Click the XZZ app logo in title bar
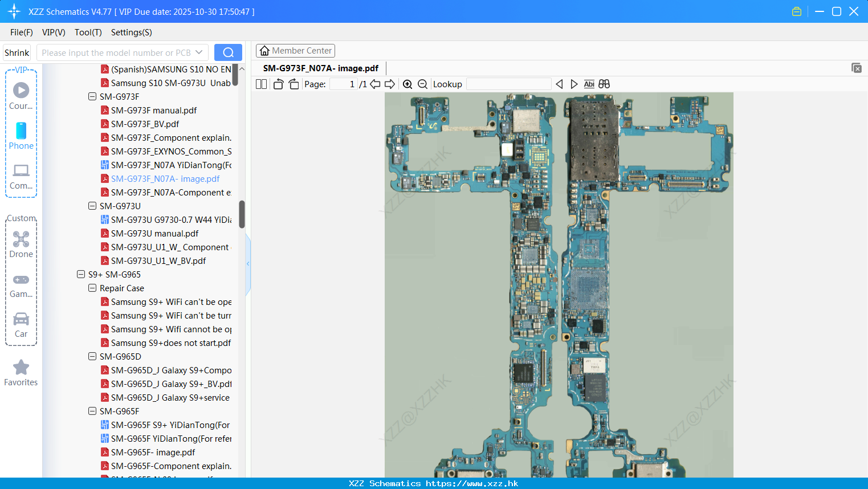Screen dimensions: 868x489 pos(14,11)
